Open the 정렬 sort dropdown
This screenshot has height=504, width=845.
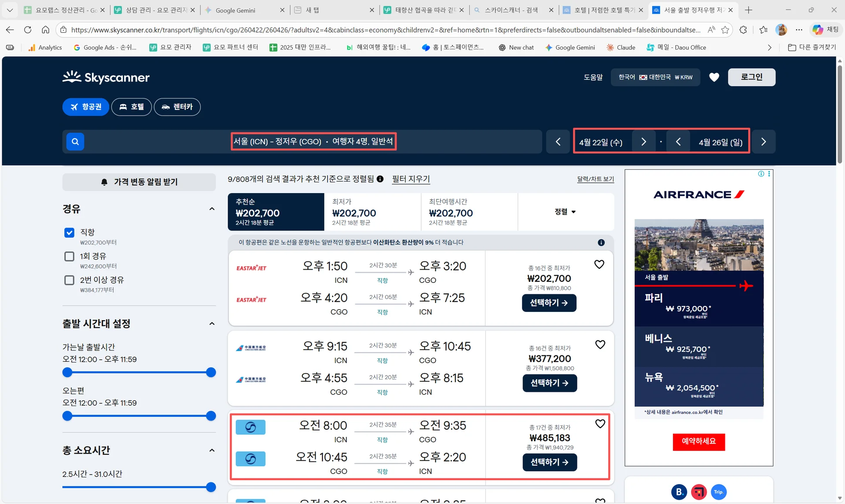click(565, 212)
